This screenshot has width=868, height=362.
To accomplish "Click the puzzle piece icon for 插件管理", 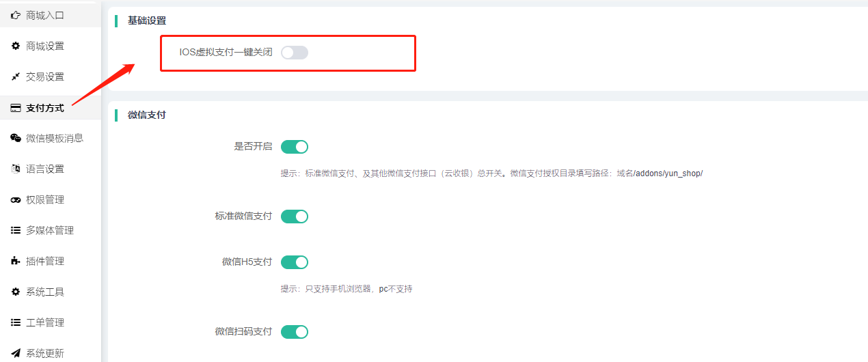I will point(16,261).
